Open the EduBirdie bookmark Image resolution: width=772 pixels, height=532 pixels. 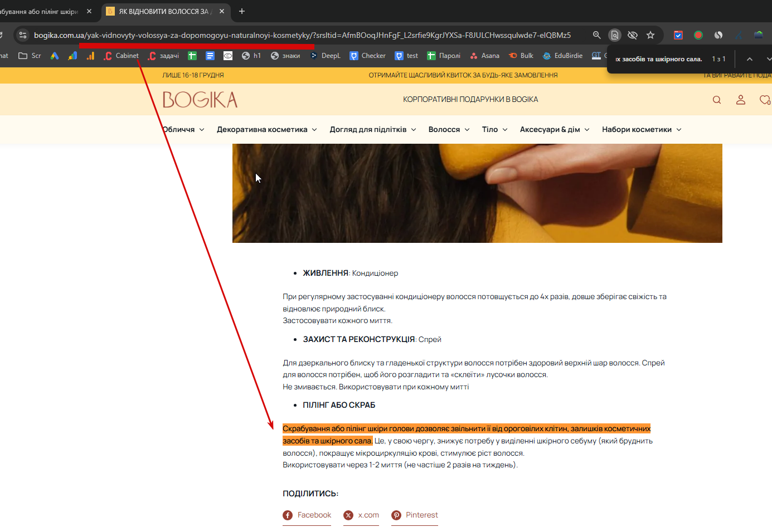pos(562,56)
